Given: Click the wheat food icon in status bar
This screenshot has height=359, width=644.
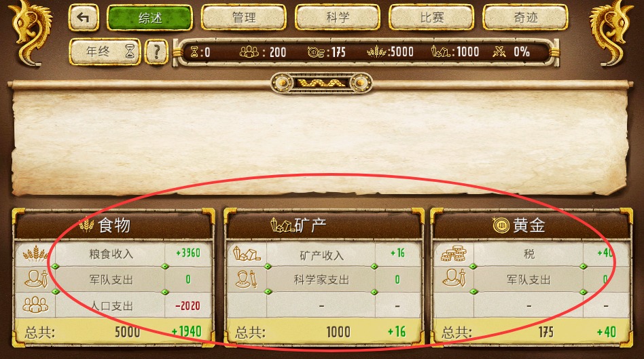Looking at the screenshot, I should click(376, 52).
